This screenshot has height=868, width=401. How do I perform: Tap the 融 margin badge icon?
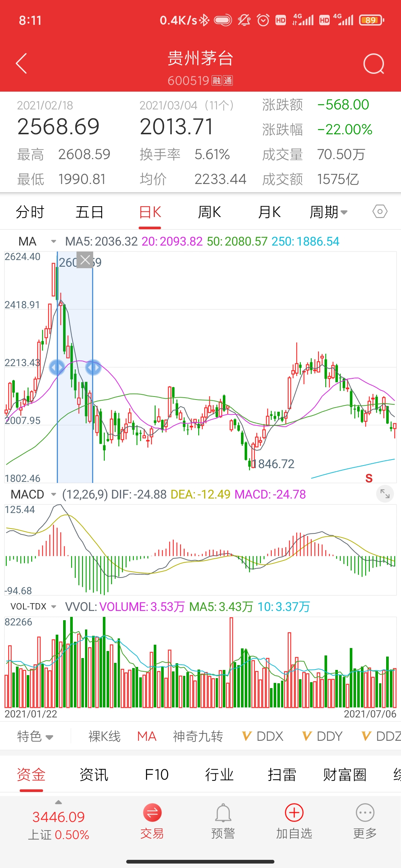(x=216, y=80)
